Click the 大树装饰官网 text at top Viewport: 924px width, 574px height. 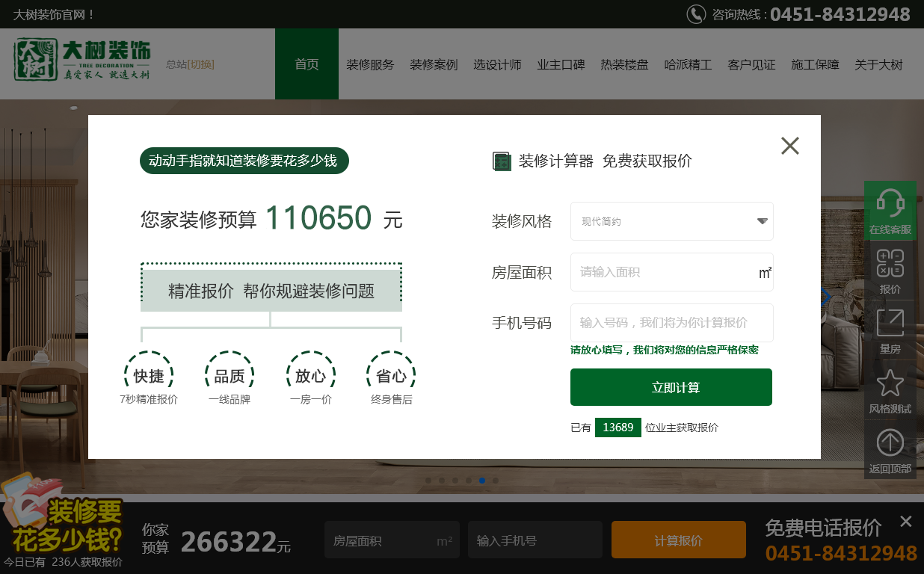(54, 14)
